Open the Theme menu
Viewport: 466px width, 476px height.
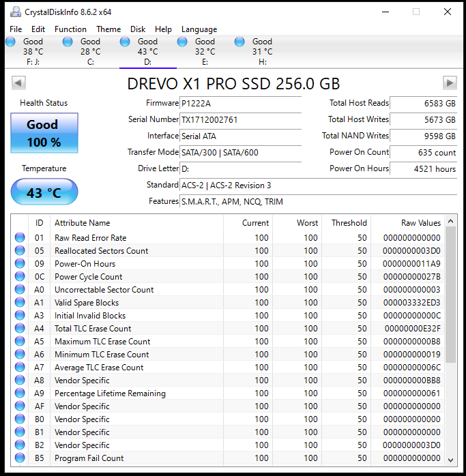(108, 29)
